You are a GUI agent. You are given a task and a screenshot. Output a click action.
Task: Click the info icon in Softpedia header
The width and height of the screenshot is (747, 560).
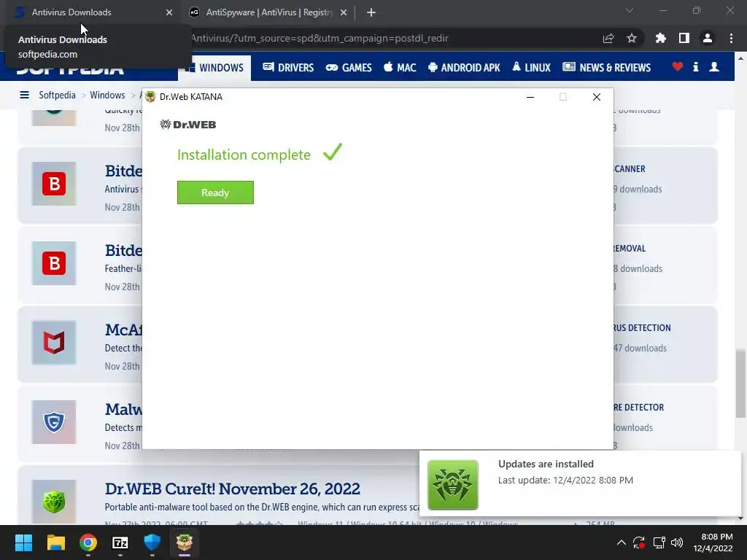pyautogui.click(x=695, y=66)
